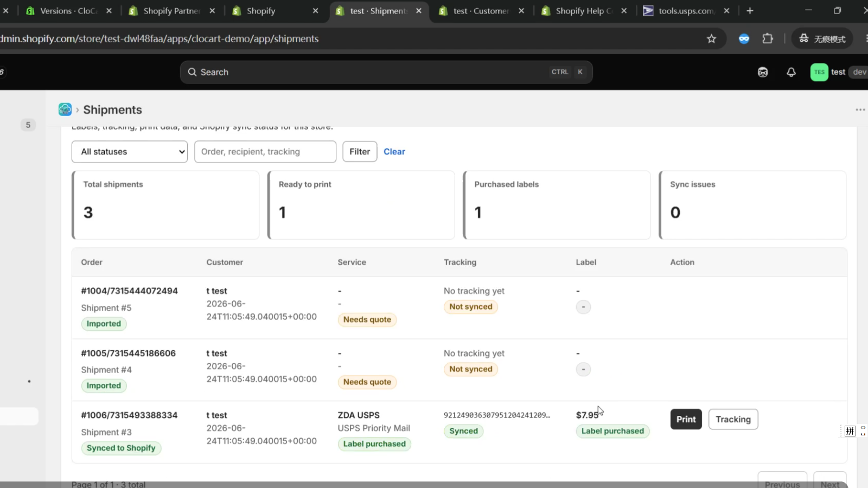This screenshot has height=488, width=868.
Task: Print the label for order #1006
Action: click(686, 419)
